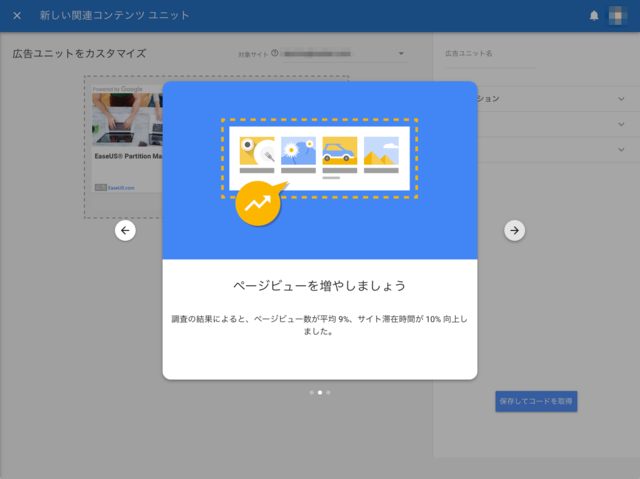Click the 広告ユニットをカスタマイズ heading
Image resolution: width=640 pixels, height=479 pixels.
click(79, 53)
